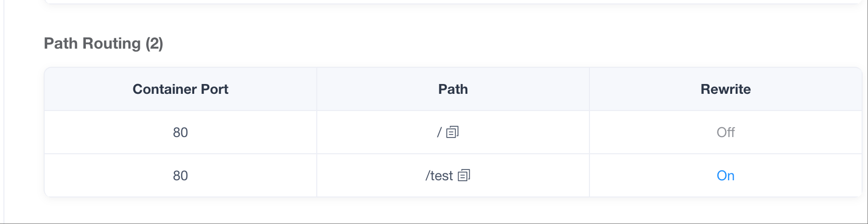Click the "Path" column header

point(453,89)
